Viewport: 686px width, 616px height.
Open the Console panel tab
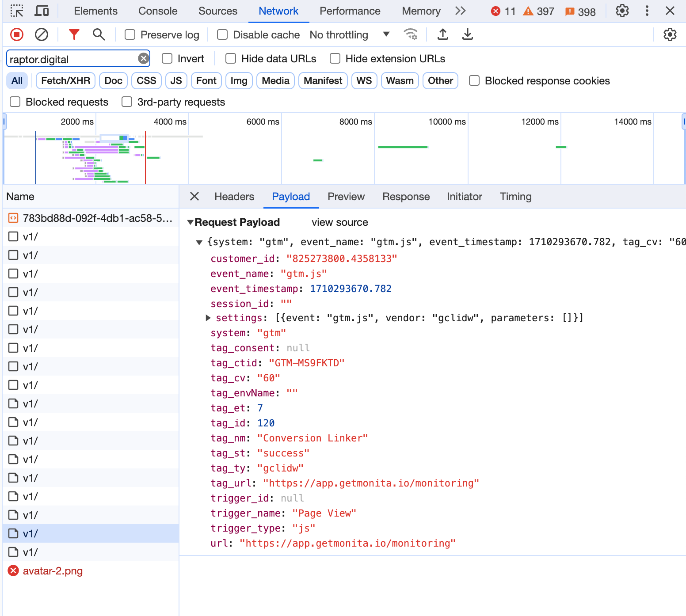[158, 11]
